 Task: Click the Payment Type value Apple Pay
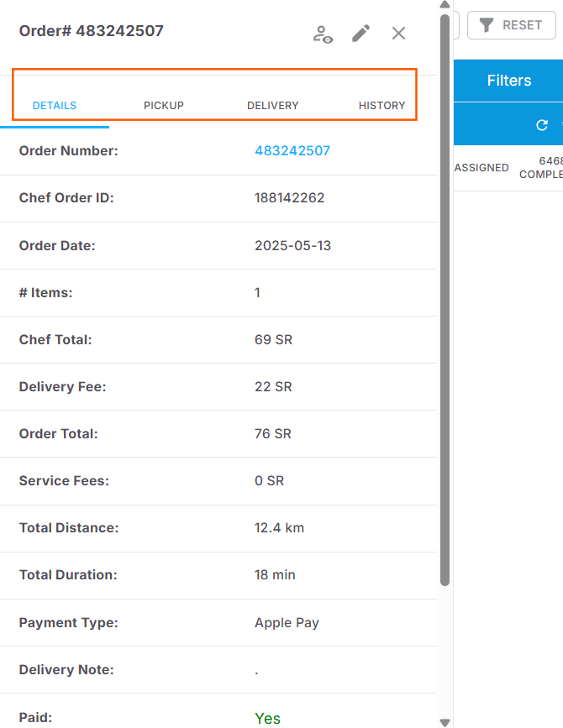click(x=287, y=622)
